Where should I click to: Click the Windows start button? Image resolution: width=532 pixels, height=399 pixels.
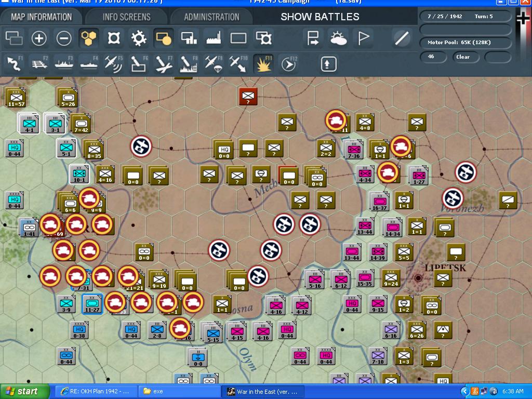(24, 391)
